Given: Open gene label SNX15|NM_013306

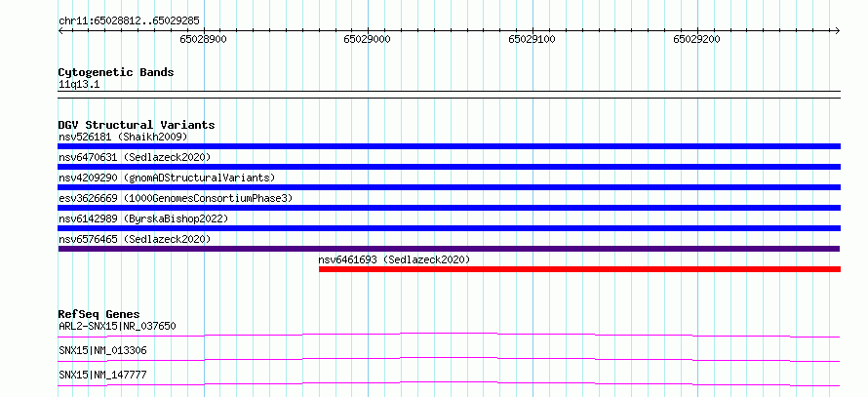Looking at the screenshot, I should click(102, 350).
